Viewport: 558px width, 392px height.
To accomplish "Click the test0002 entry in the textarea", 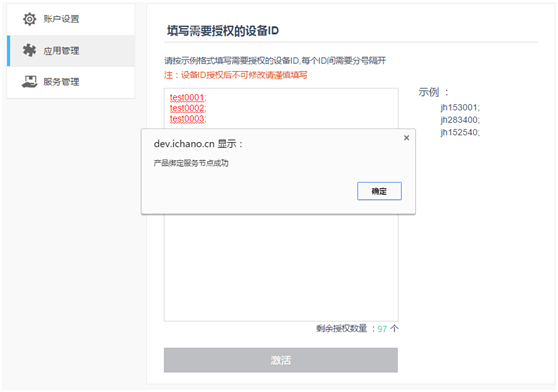I will tap(188, 108).
